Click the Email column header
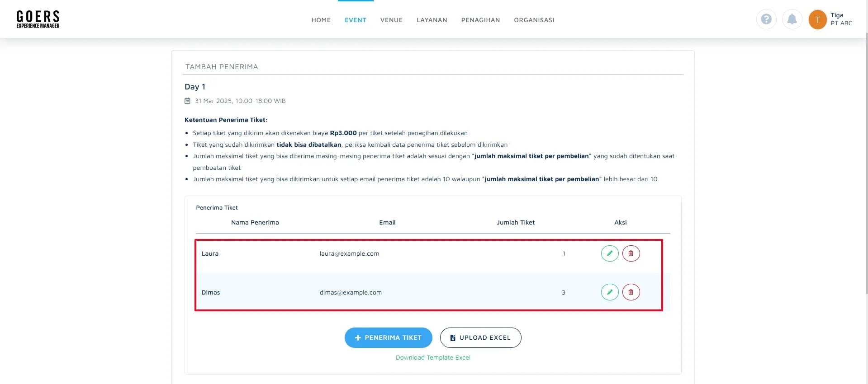The width and height of the screenshot is (868, 384). click(x=387, y=222)
